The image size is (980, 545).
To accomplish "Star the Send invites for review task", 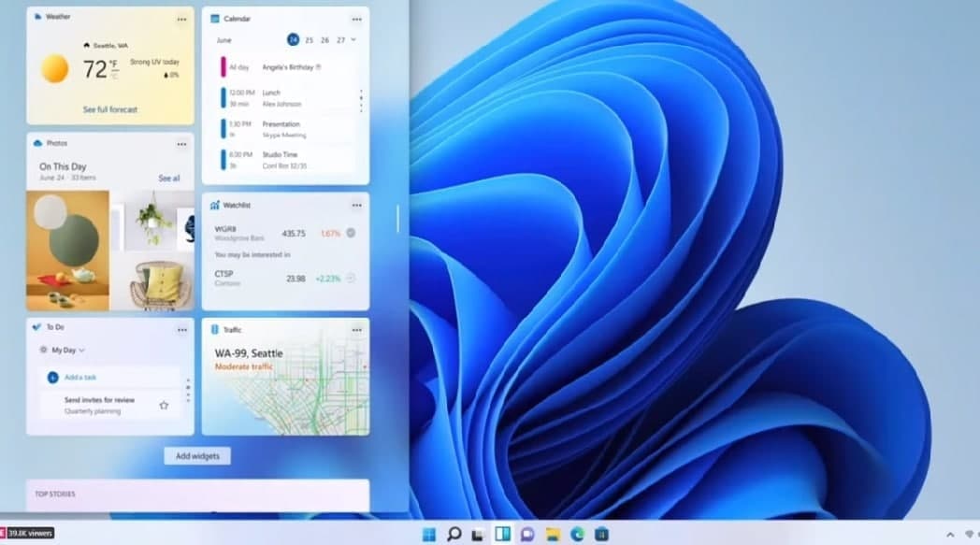I will pos(164,406).
